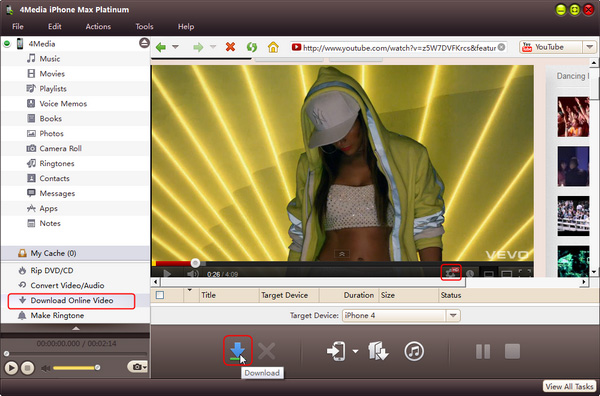Adjust the preview volume slider

[x=76, y=368]
